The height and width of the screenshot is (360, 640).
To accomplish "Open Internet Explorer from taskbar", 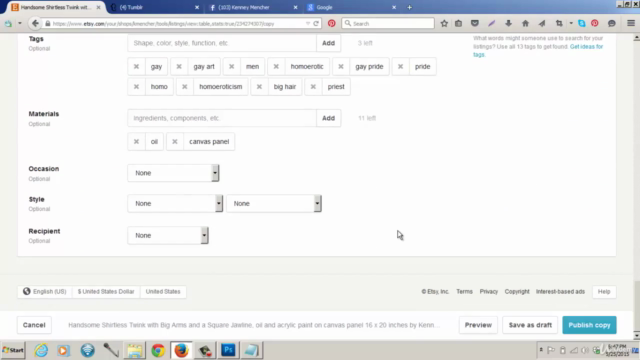I will pyautogui.click(x=41, y=350).
